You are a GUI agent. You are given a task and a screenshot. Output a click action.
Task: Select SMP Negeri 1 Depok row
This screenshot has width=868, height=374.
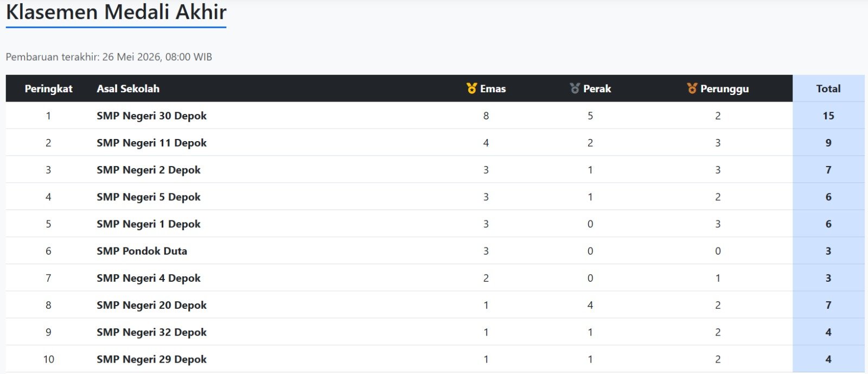[435, 224]
